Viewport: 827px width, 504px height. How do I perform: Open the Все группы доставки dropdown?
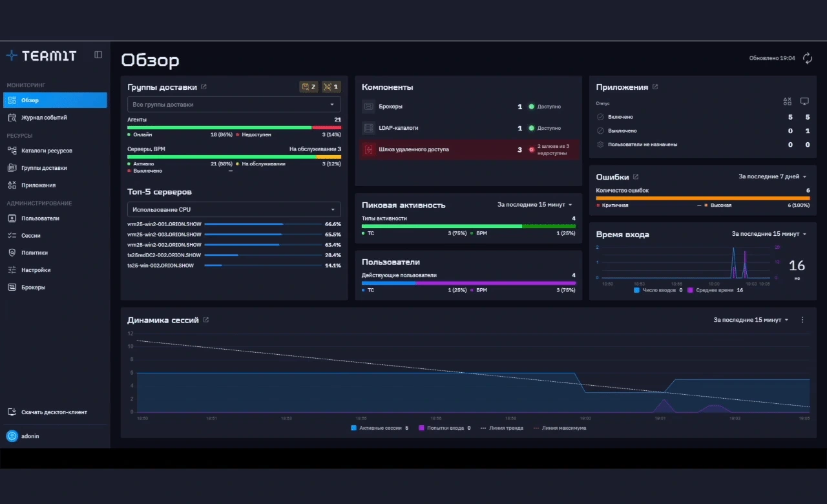[234, 104]
